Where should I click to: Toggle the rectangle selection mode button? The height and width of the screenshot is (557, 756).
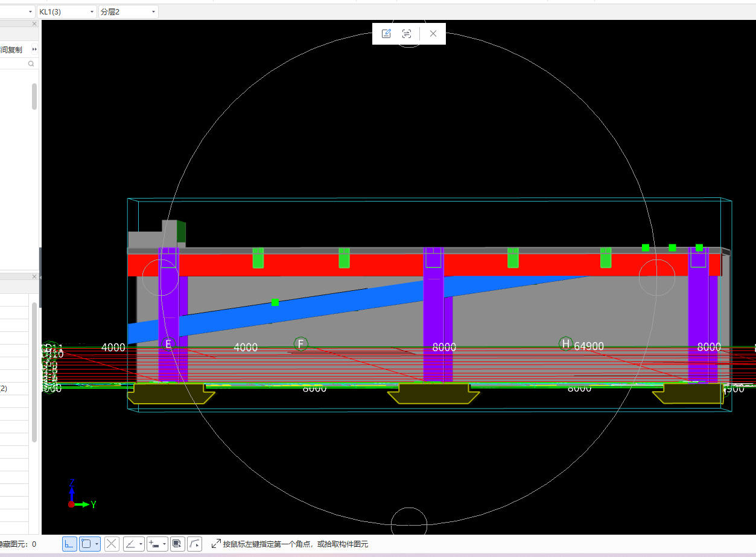click(87, 544)
